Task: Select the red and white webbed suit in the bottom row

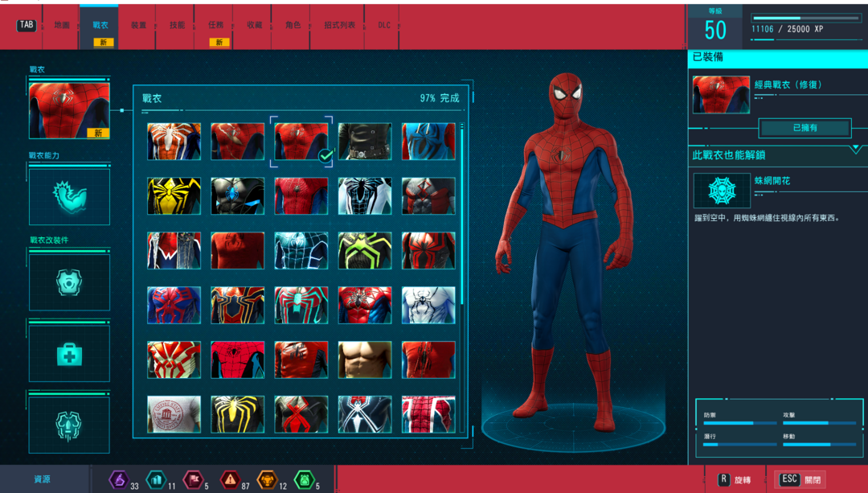Action: coord(428,414)
